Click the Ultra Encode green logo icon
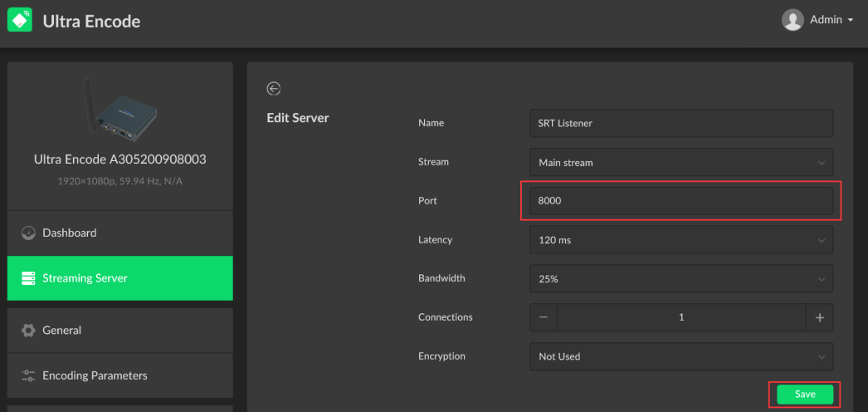This screenshot has height=412, width=868. coord(19,21)
